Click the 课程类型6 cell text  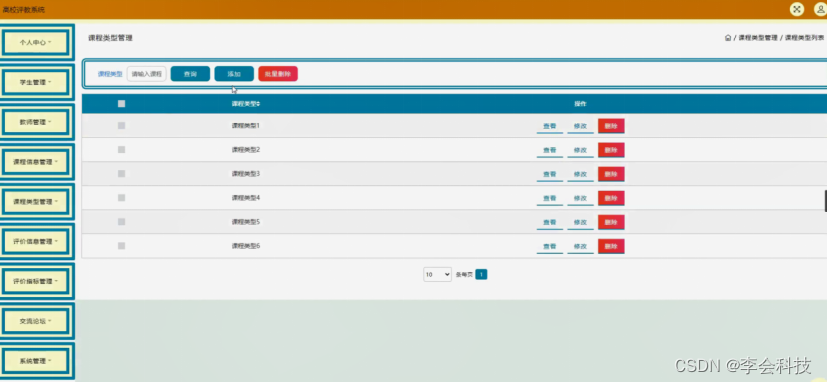point(246,246)
